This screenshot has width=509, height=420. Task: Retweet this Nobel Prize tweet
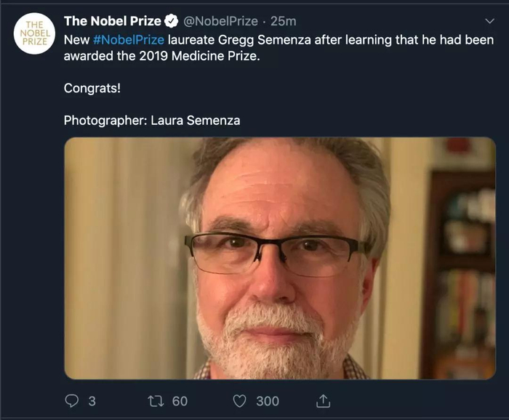point(156,400)
